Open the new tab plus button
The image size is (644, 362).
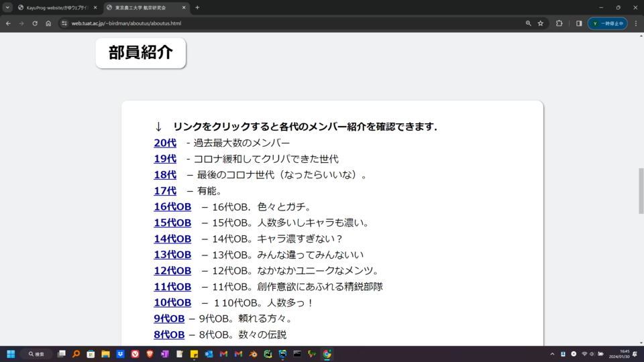197,7
